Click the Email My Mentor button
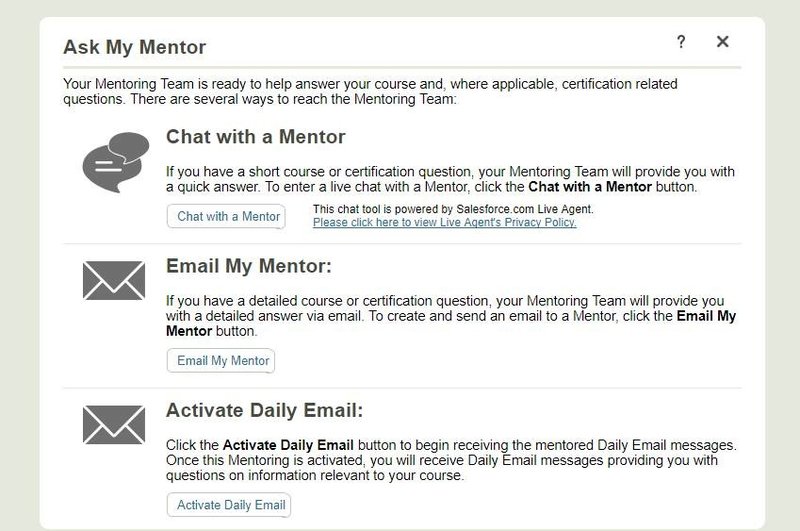This screenshot has height=531, width=800. (x=221, y=361)
